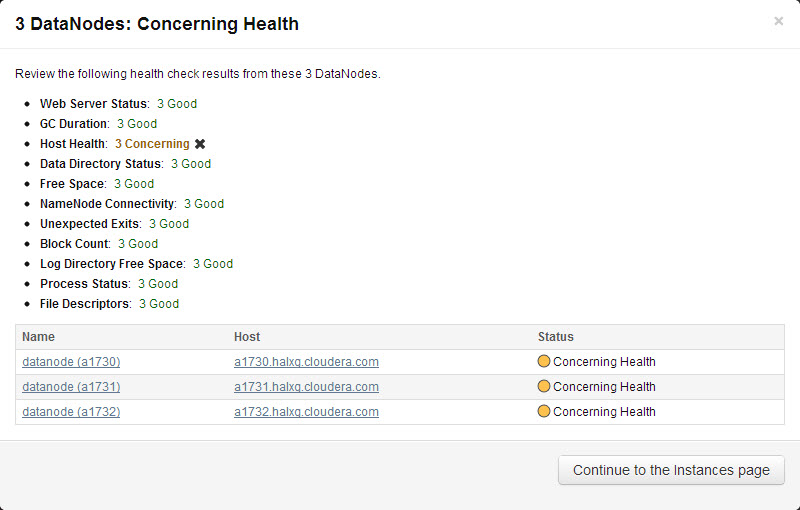Click yellow status icon for a1732
Viewport: 800px width, 510px height.
pos(544,411)
